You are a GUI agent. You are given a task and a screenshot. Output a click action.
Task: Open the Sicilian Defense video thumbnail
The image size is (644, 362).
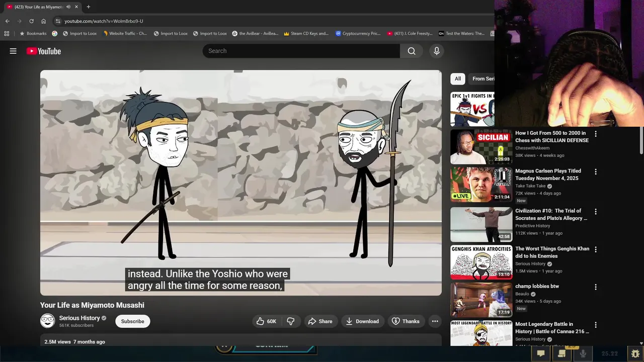point(481,147)
